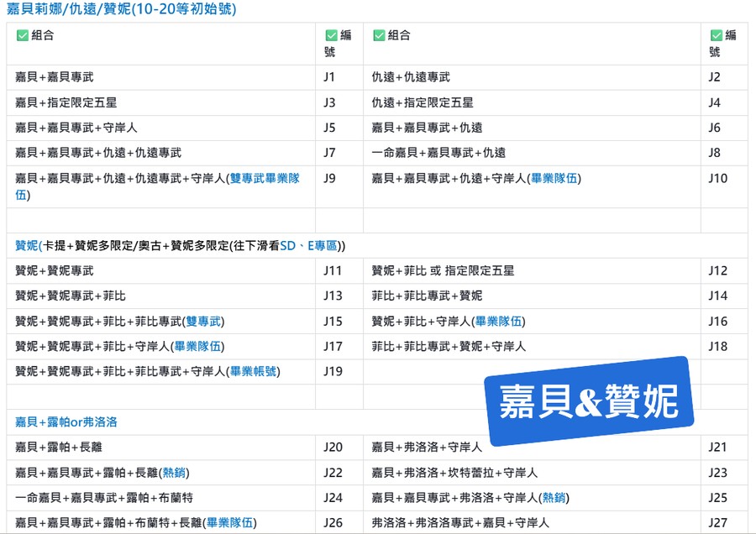
Task: Click the 贊妮 link at section start
Action: (27, 246)
